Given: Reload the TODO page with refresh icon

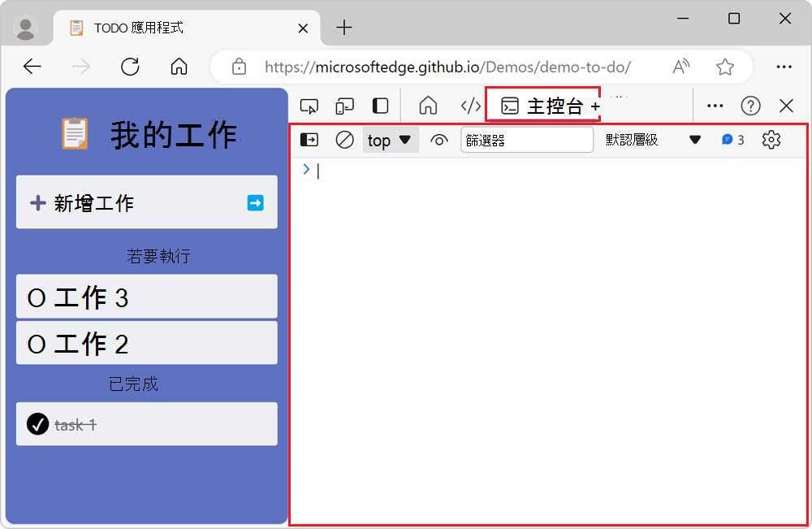Looking at the screenshot, I should pos(130,67).
